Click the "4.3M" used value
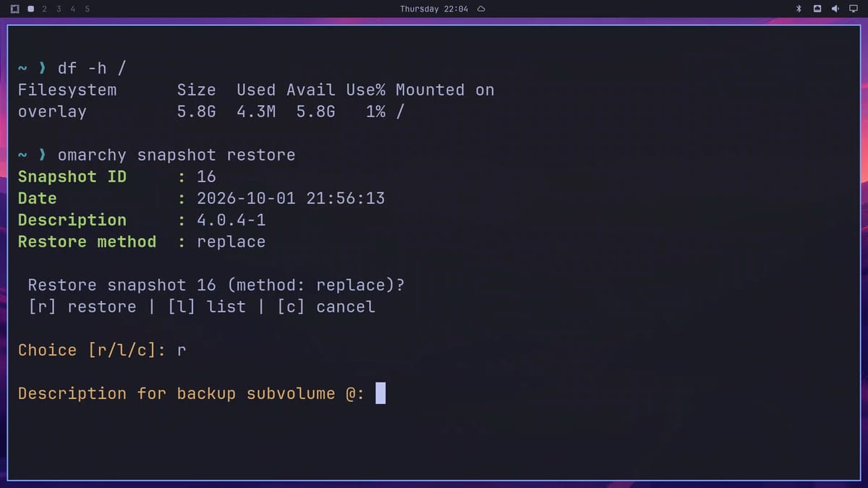Viewport: 868px width, 488px height. (256, 111)
